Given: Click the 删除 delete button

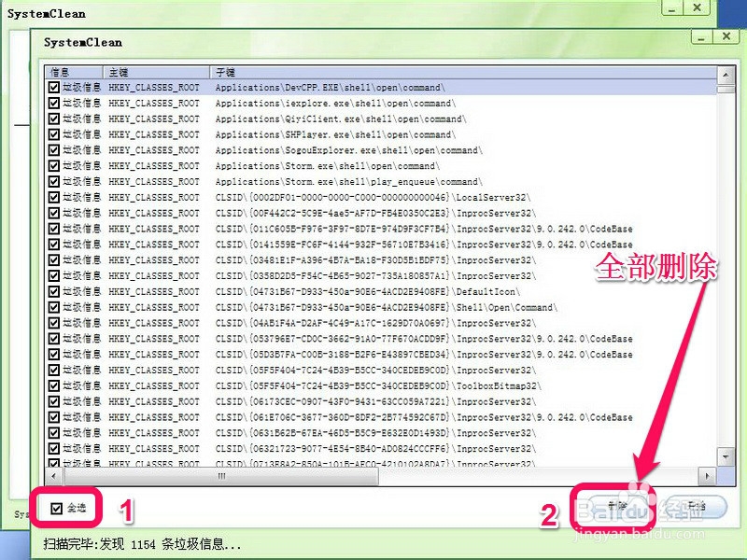Looking at the screenshot, I should click(617, 507).
